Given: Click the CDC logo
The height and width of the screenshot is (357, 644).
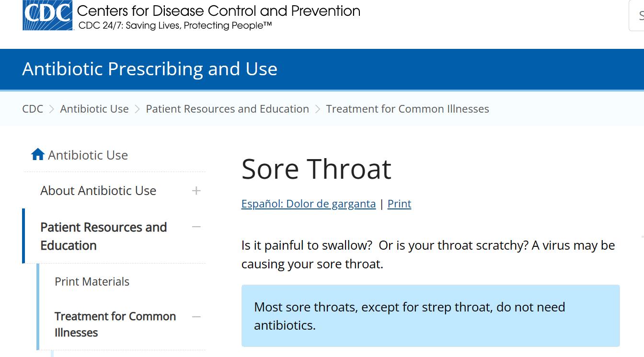Looking at the screenshot, I should (47, 15).
